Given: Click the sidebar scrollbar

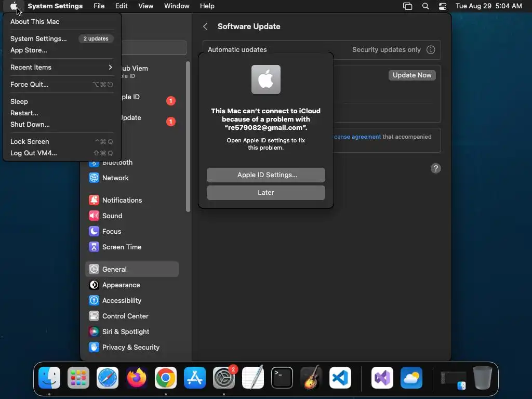Looking at the screenshot, I should (188, 137).
